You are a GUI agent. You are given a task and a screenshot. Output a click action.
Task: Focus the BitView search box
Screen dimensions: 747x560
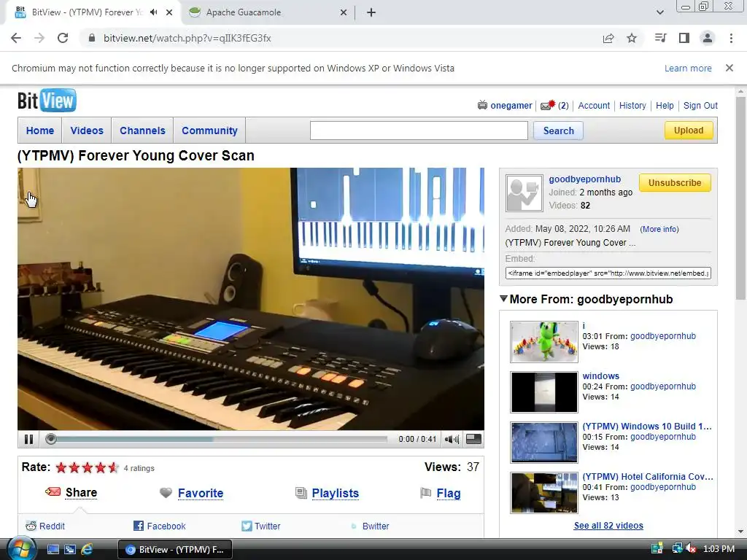[x=419, y=131]
